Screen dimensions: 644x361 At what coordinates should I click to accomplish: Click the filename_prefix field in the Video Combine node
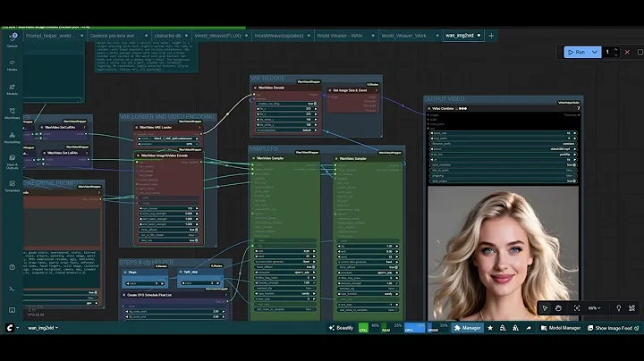click(503, 144)
